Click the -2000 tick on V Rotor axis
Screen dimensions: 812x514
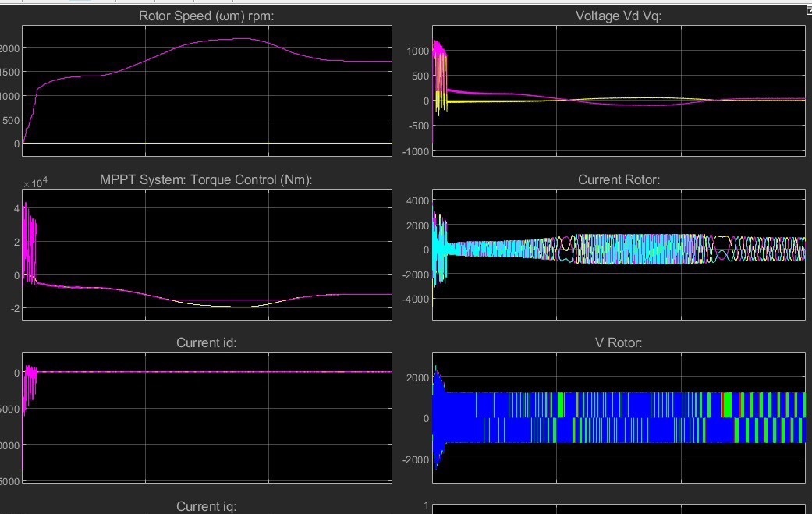[x=416, y=459]
